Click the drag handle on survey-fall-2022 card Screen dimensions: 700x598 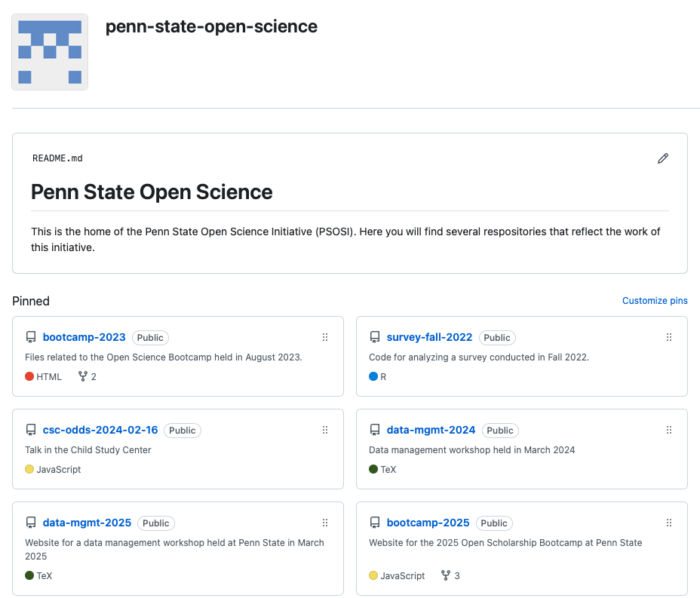669,337
